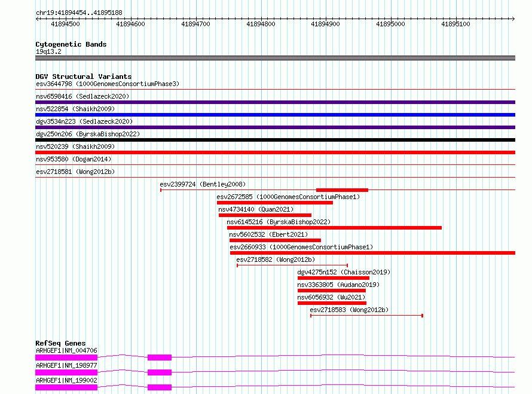Open the nsv3363805 (Audano2019) red bar
The width and height of the screenshot is (532, 394).
coord(332,291)
